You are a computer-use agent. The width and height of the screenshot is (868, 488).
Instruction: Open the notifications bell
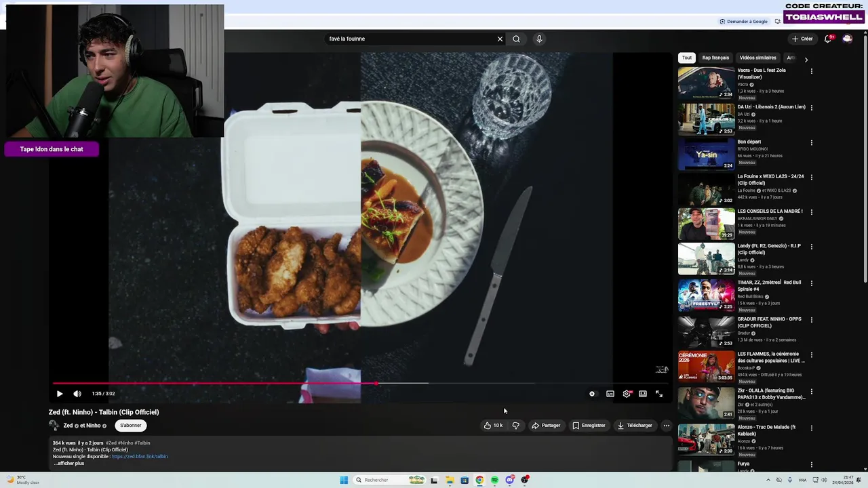pos(828,39)
